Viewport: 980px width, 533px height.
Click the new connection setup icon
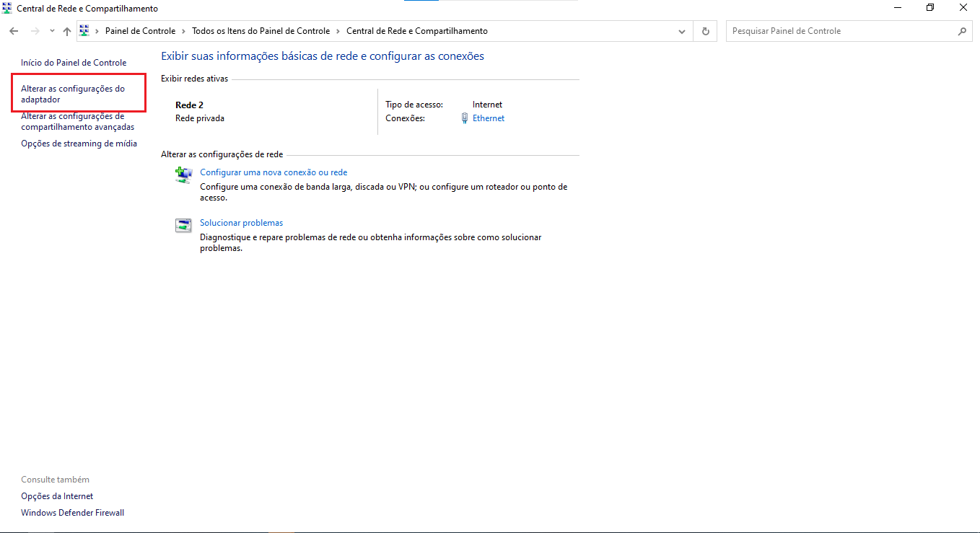click(184, 175)
